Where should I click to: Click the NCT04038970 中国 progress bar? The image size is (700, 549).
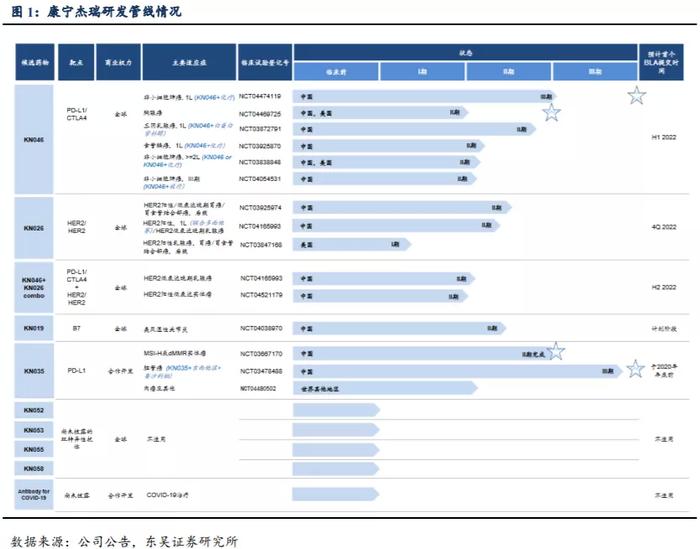(x=399, y=328)
